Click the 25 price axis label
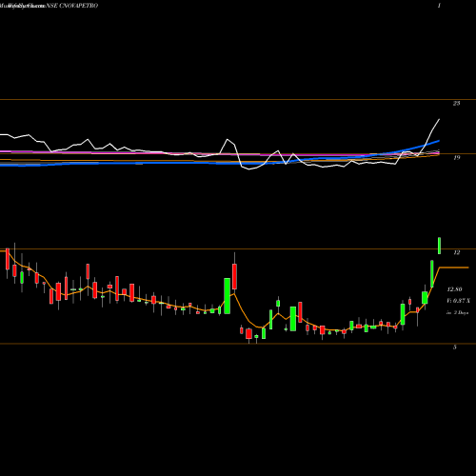The height and width of the screenshot is (476, 476). pos(456,103)
